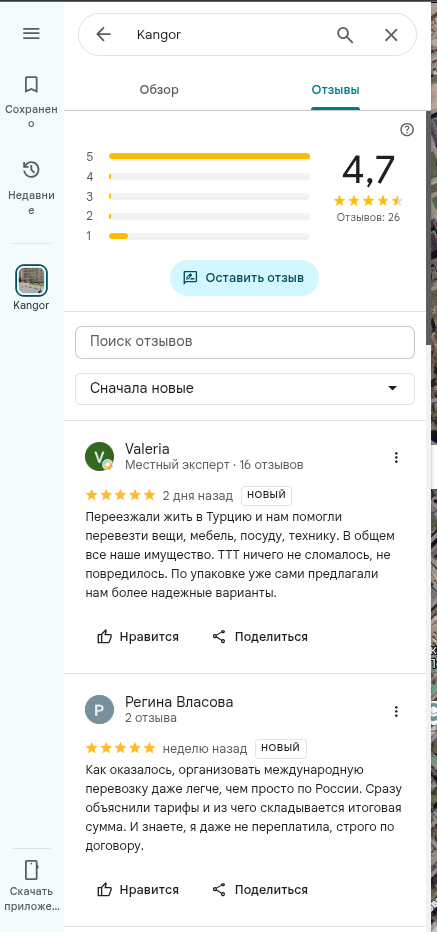Click the Сохранено label in sidebar
Image resolution: width=437 pixels, height=932 pixels.
tap(31, 116)
